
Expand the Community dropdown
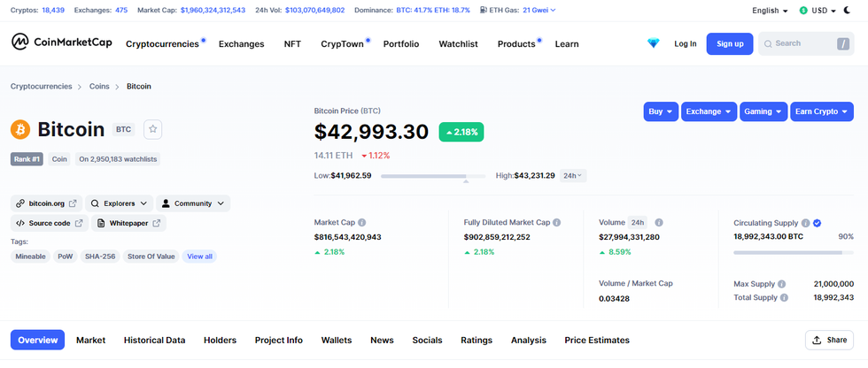[x=193, y=203]
